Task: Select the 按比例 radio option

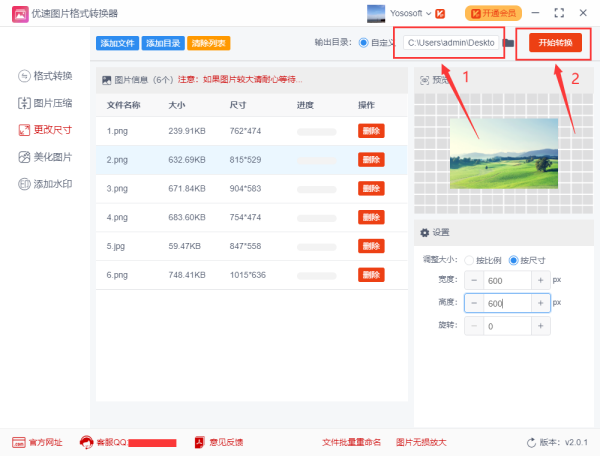Action: 469,260
